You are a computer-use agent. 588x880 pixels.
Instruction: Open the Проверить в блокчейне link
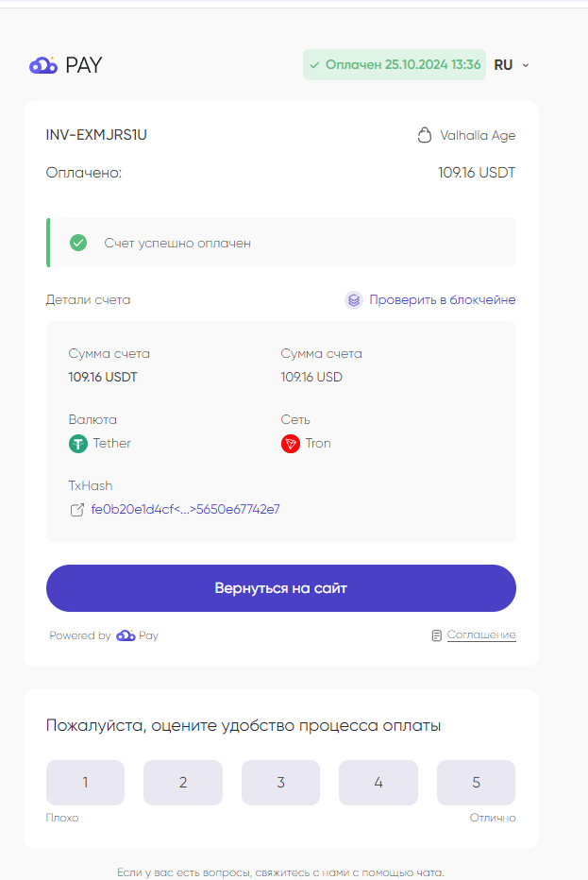[442, 300]
